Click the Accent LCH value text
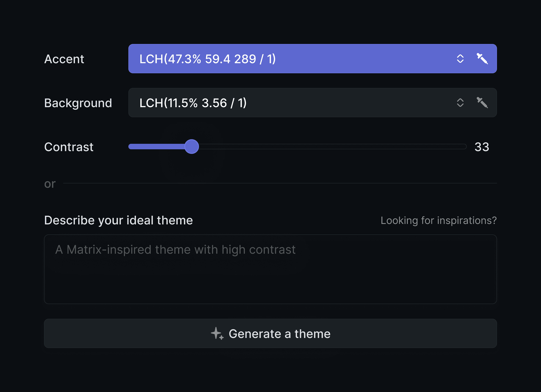The image size is (541, 392). [207, 59]
